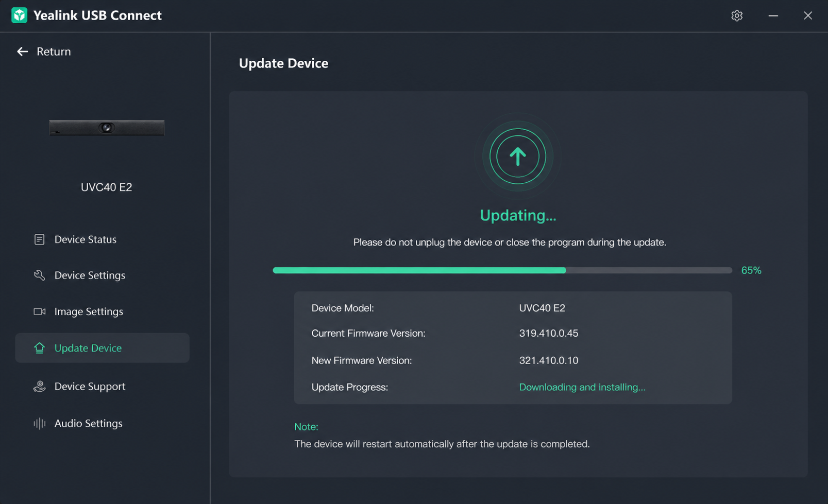Click the Audio Settings waveform icon
The width and height of the screenshot is (828, 504).
pos(39,423)
